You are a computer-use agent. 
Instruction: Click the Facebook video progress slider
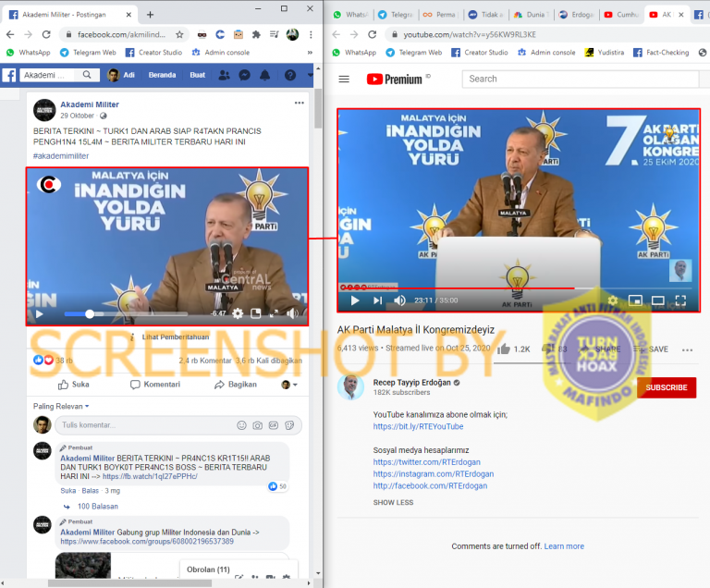pyautogui.click(x=126, y=313)
